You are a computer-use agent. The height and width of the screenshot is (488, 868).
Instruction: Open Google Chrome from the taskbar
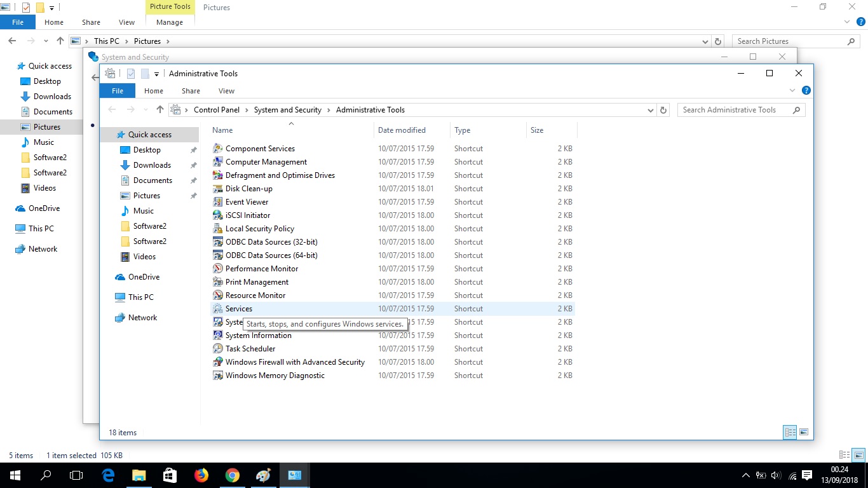233,475
